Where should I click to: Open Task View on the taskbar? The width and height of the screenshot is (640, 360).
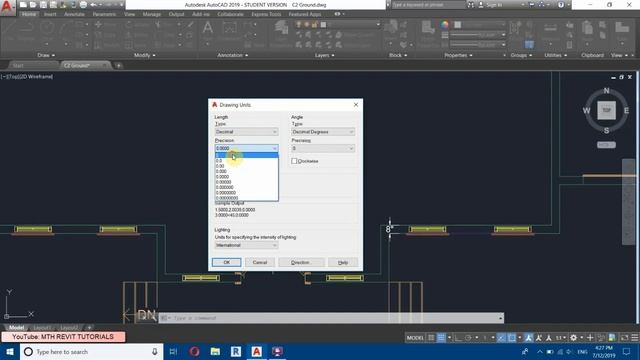pos(173,351)
